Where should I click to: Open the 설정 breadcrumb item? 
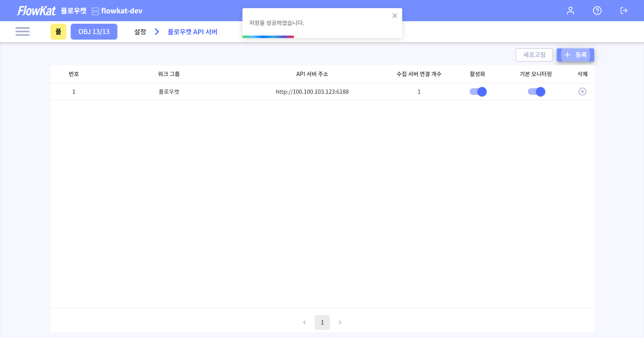tap(140, 31)
